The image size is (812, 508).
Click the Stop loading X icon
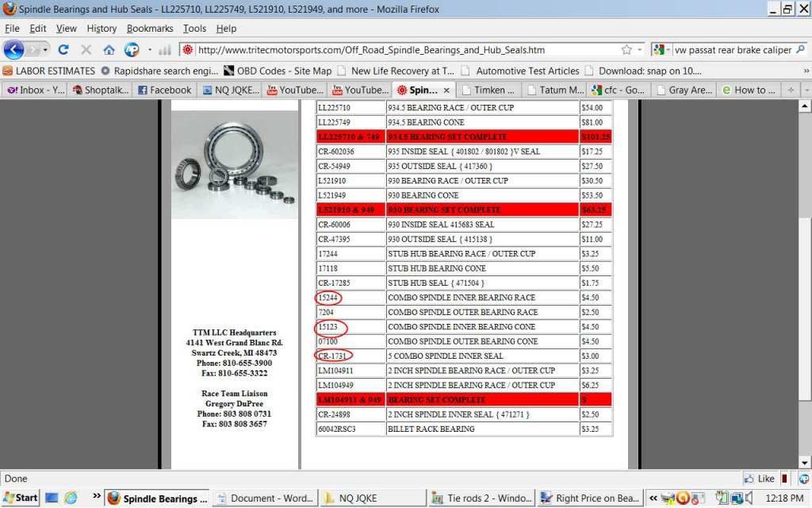pos(86,49)
